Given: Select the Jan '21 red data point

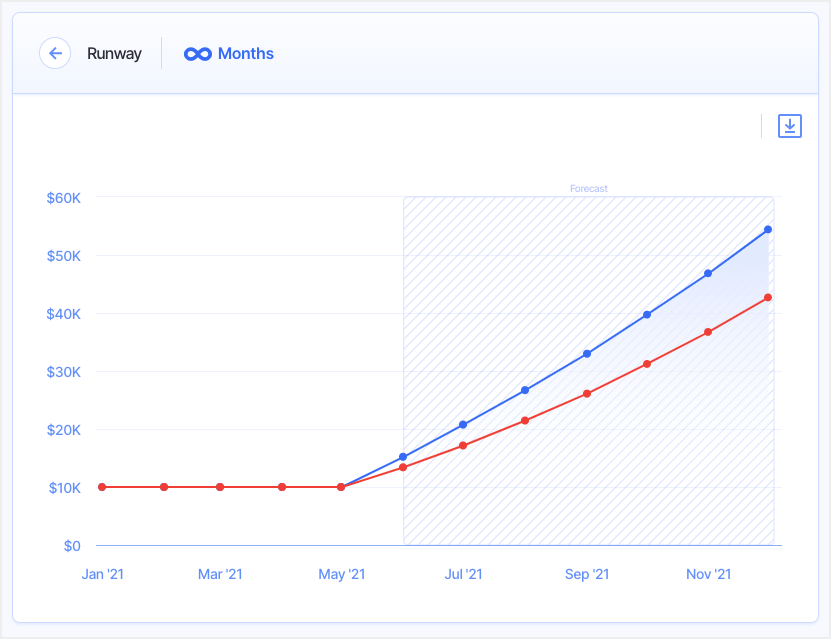Looking at the screenshot, I should pos(102,487).
